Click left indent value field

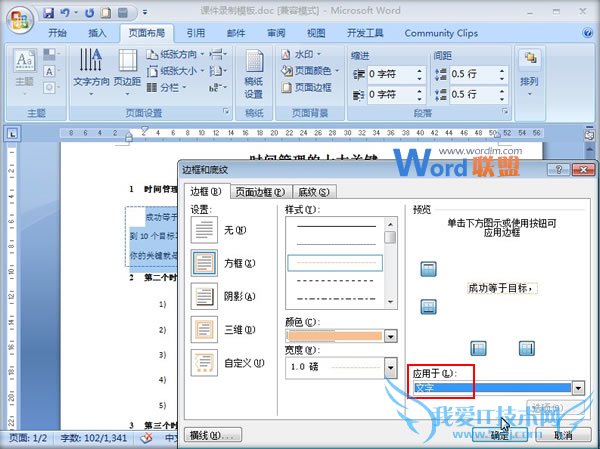(390, 74)
